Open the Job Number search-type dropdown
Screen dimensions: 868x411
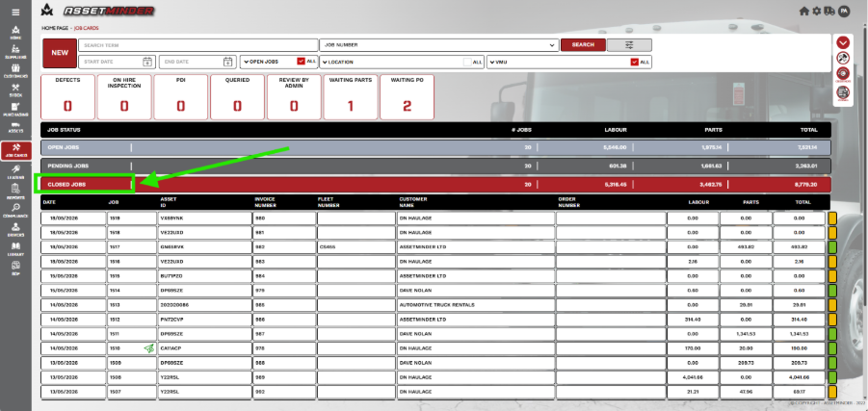pos(439,45)
